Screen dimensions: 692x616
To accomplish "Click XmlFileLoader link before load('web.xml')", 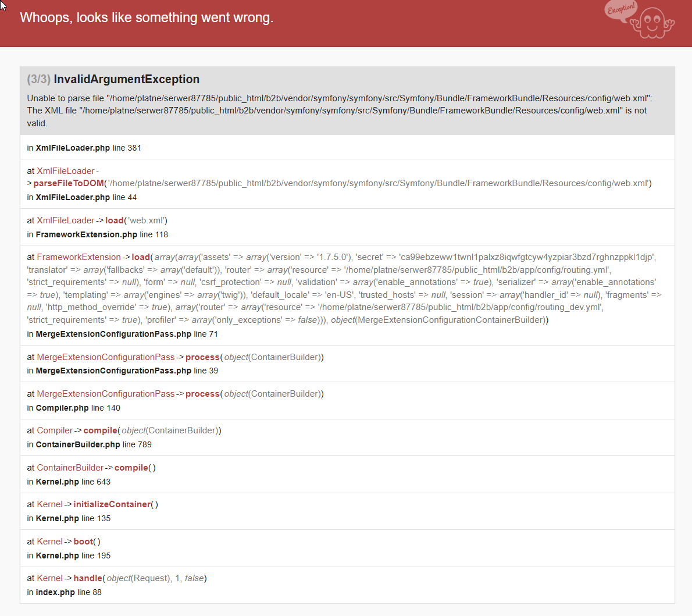I will [65, 220].
